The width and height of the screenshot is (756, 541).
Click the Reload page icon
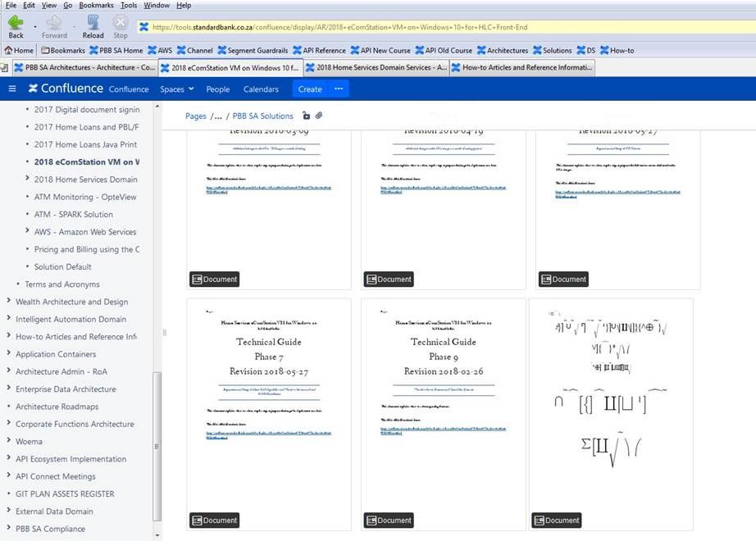(x=93, y=22)
